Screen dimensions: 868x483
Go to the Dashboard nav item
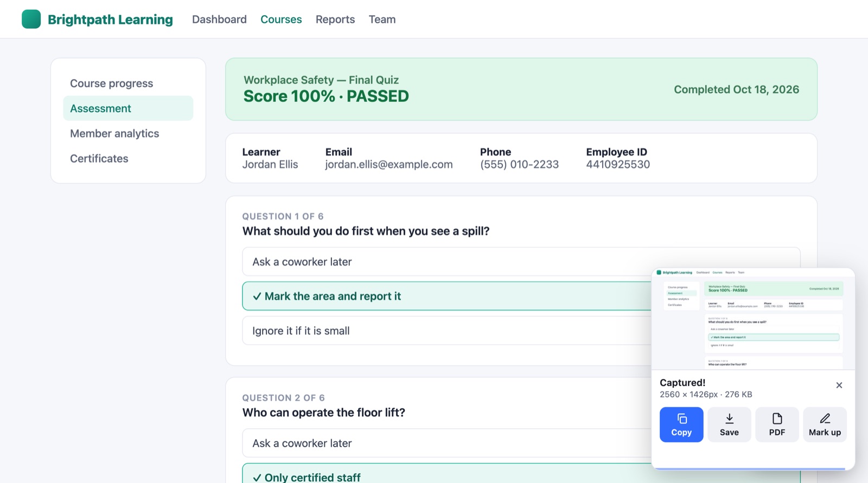[219, 20]
